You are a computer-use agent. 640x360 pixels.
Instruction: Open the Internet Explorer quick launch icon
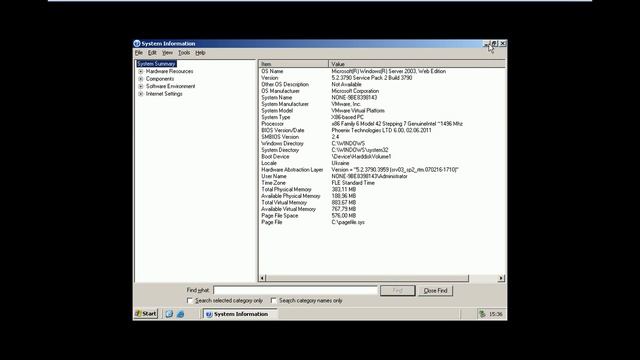click(x=180, y=314)
